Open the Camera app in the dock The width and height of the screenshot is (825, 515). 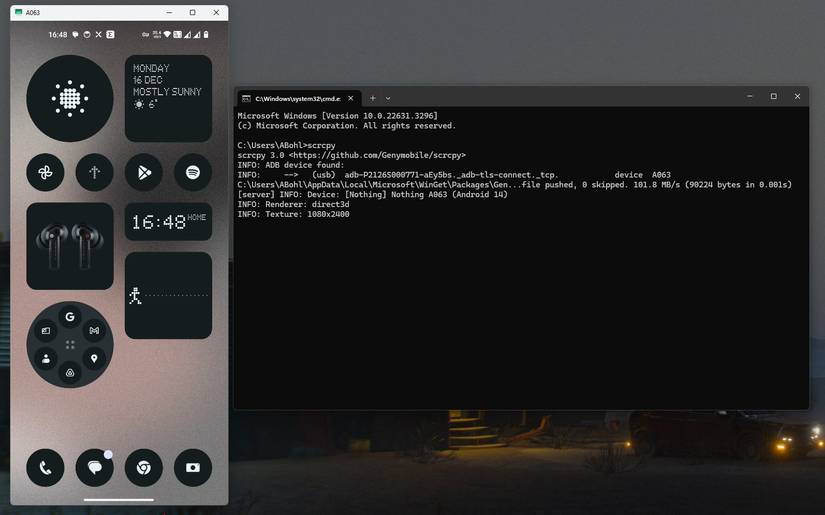(193, 467)
